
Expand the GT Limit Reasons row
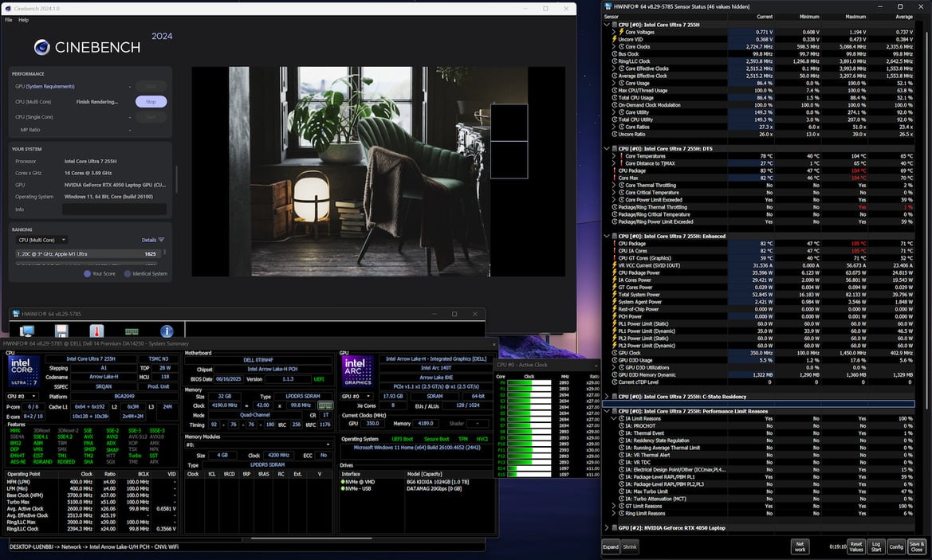[x=614, y=506]
